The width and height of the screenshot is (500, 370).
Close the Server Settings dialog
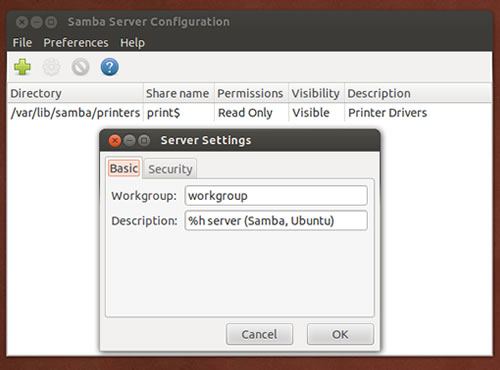pyautogui.click(x=115, y=141)
